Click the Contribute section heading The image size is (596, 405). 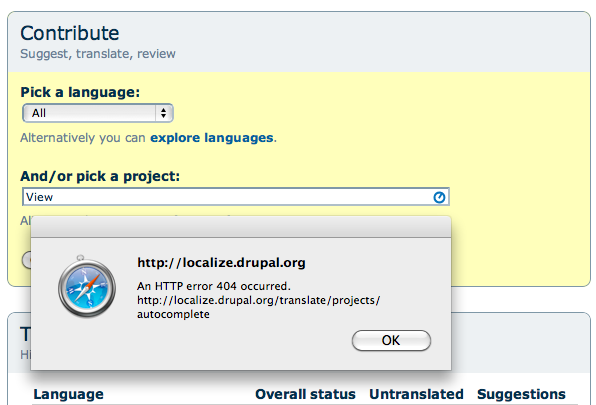70,33
